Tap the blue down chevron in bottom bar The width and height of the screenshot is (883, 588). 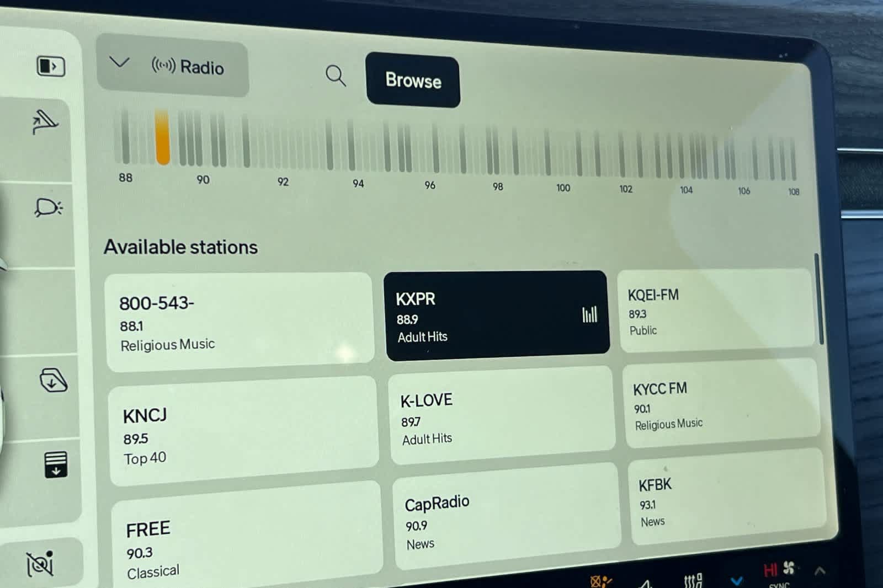pos(736,580)
